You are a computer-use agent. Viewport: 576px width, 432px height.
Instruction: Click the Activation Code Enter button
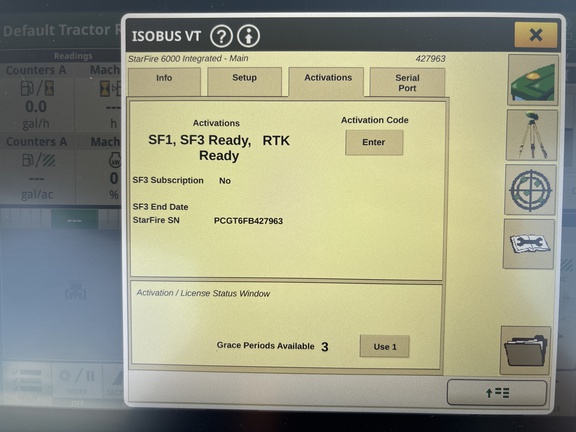pyautogui.click(x=374, y=142)
